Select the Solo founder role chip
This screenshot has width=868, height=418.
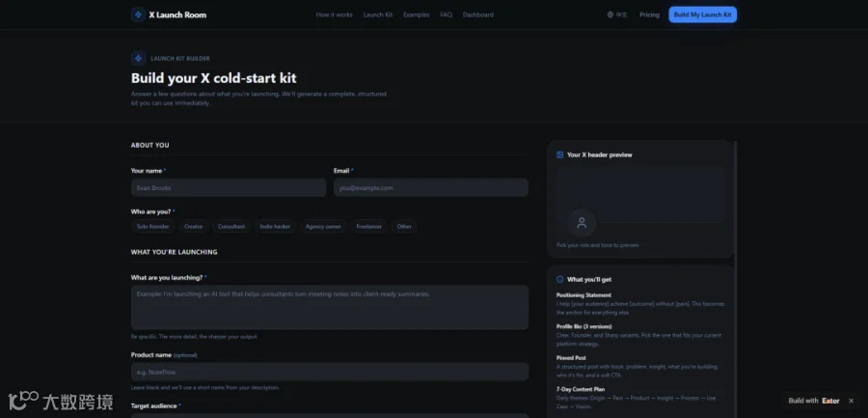coord(153,226)
